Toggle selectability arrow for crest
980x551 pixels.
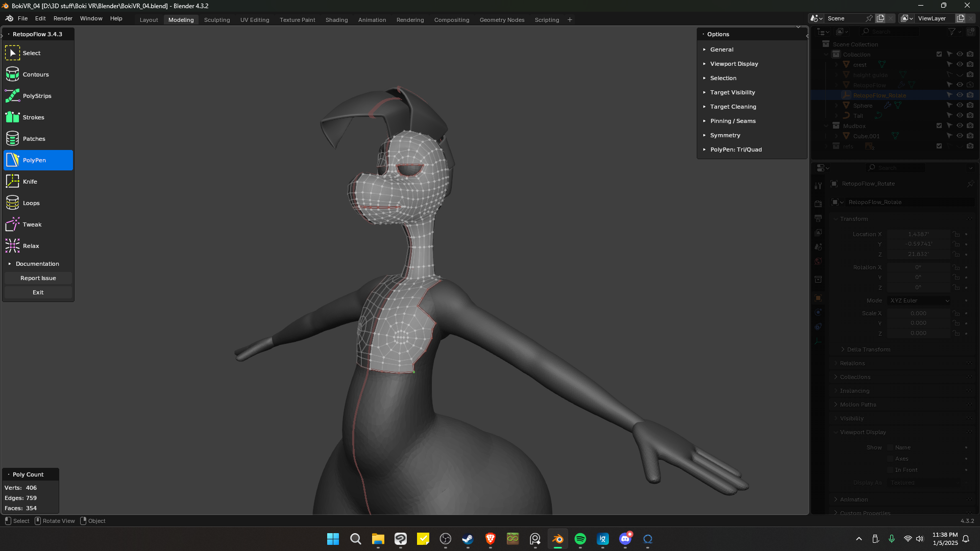coord(949,65)
